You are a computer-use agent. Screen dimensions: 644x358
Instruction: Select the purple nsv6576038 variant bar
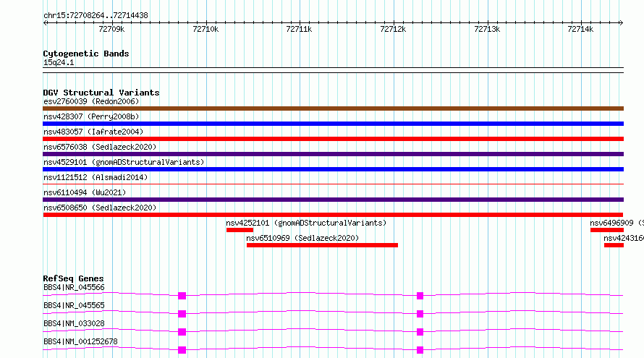tap(333, 154)
